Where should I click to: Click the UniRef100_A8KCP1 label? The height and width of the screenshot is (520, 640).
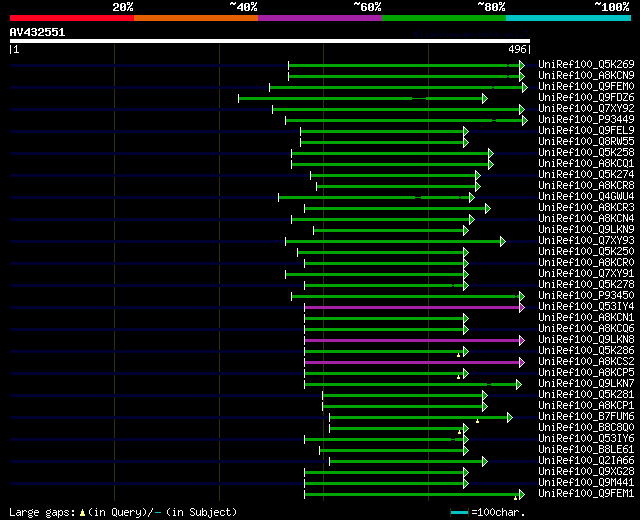coord(586,406)
